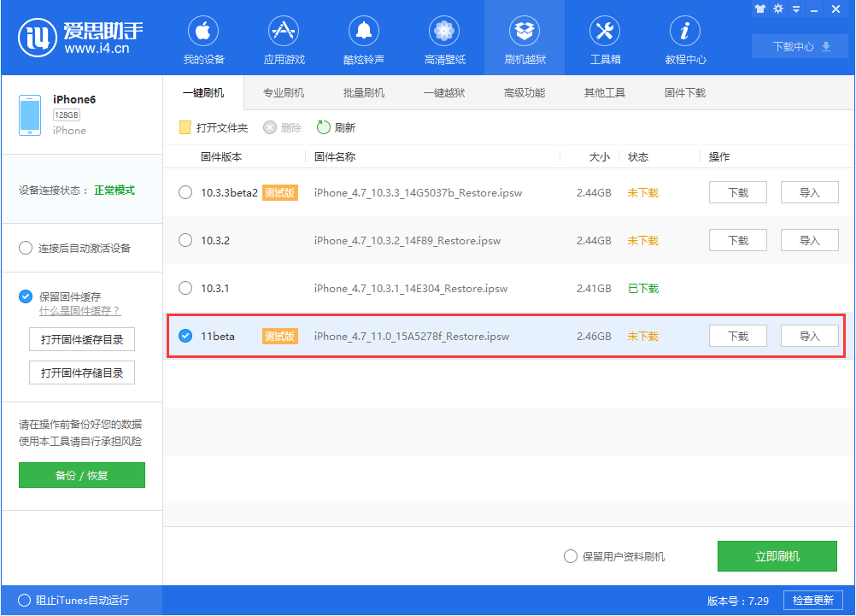The height and width of the screenshot is (616, 856).
Task: Open 工具箱 wrench toolbox icon
Action: [605, 31]
